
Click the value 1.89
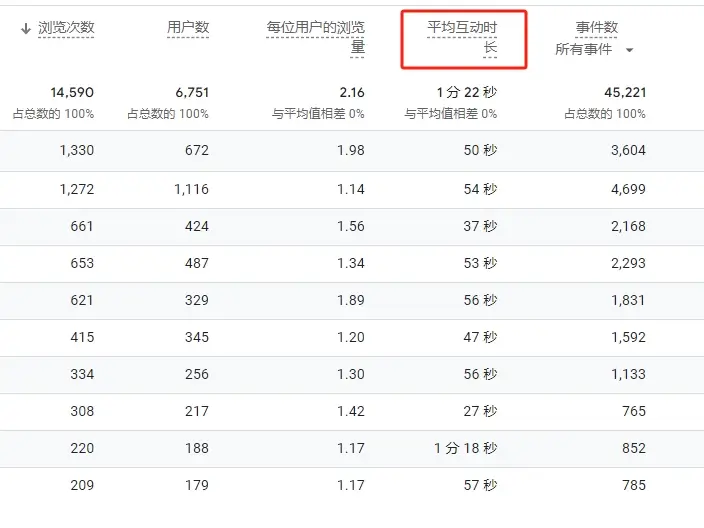coord(351,300)
